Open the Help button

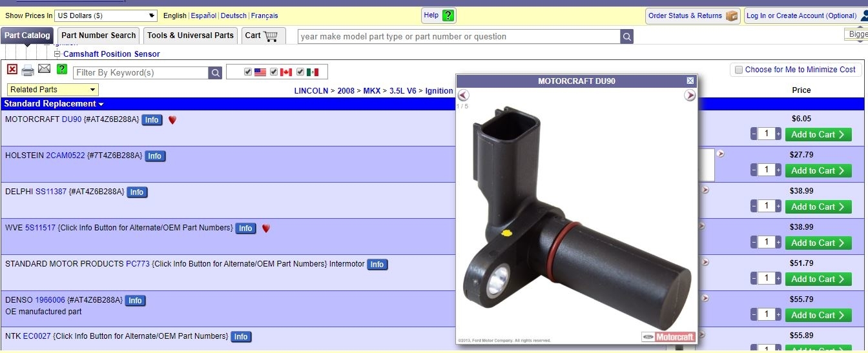(439, 15)
